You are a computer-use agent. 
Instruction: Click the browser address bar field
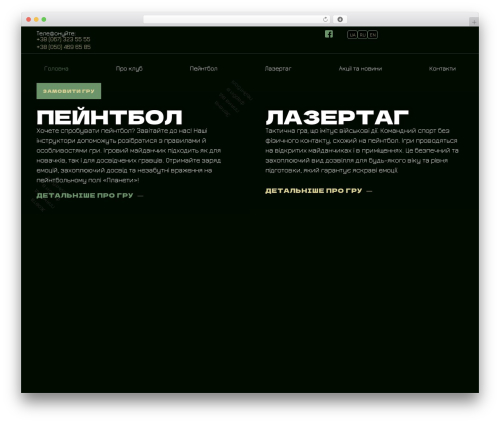tap(237, 19)
